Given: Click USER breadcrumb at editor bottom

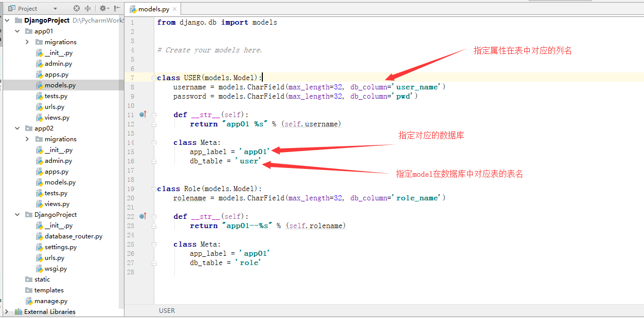Looking at the screenshot, I should click(167, 311).
